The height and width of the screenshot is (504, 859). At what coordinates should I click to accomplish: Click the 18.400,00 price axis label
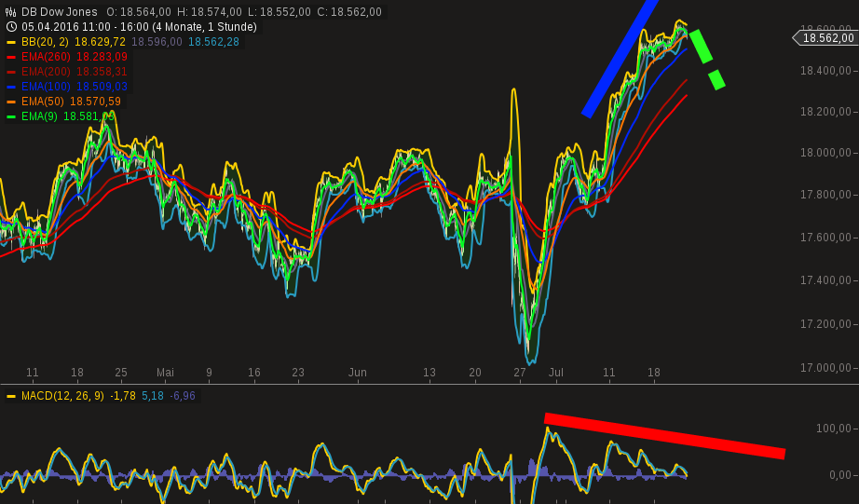tap(825, 70)
